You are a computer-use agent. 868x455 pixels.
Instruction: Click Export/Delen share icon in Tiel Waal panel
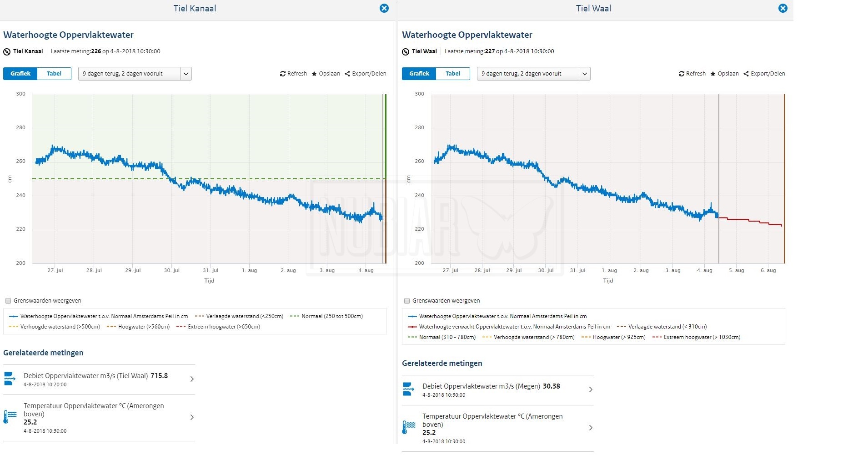746,74
